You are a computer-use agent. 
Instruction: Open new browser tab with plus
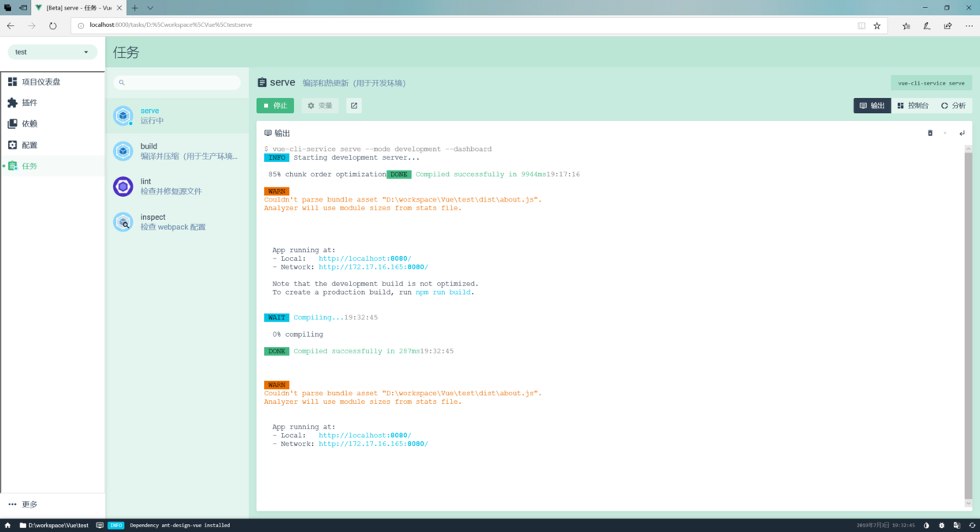pos(134,8)
